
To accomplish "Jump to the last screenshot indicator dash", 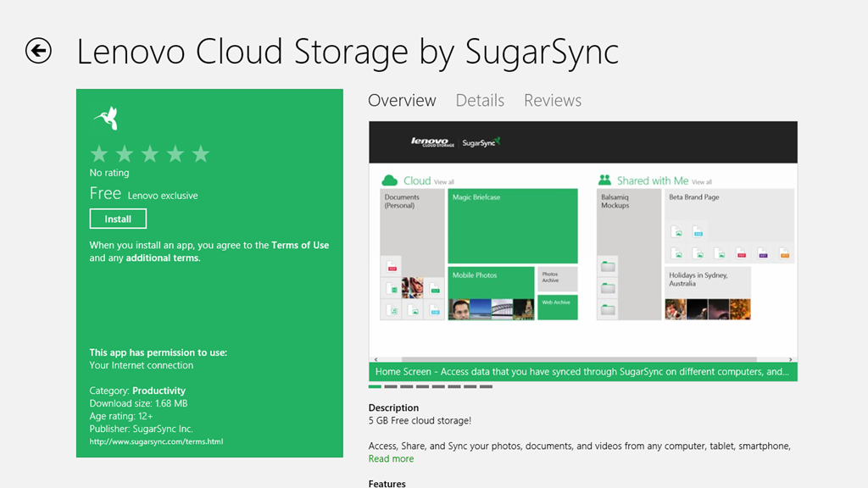I will [x=486, y=386].
